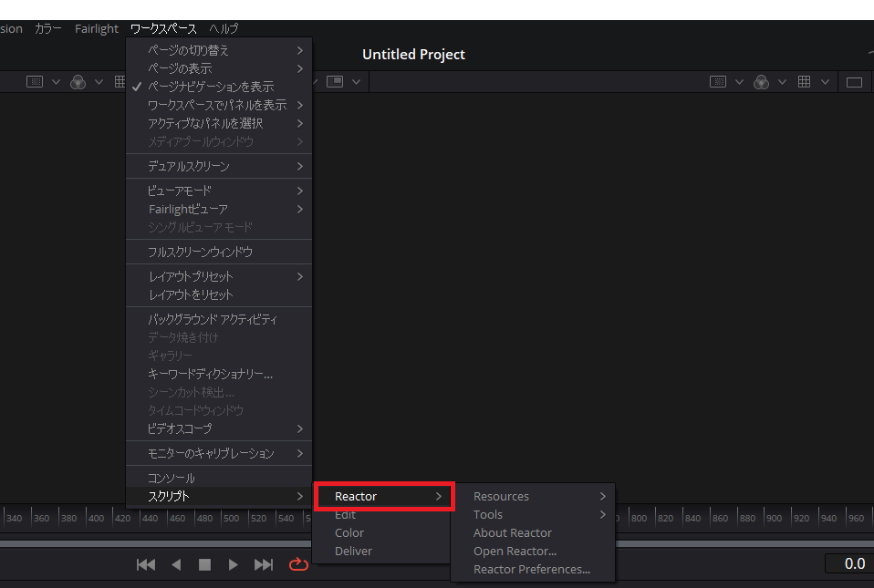
Task: Open キーワードディクショナリー...
Action: click(219, 374)
